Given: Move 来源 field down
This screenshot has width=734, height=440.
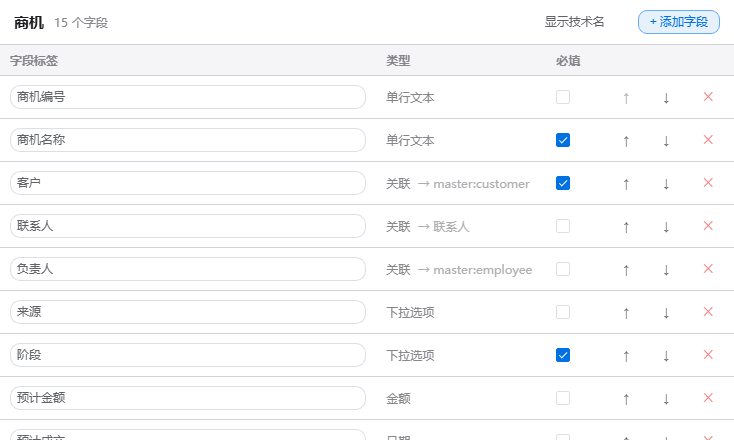Looking at the screenshot, I should pyautogui.click(x=666, y=313).
